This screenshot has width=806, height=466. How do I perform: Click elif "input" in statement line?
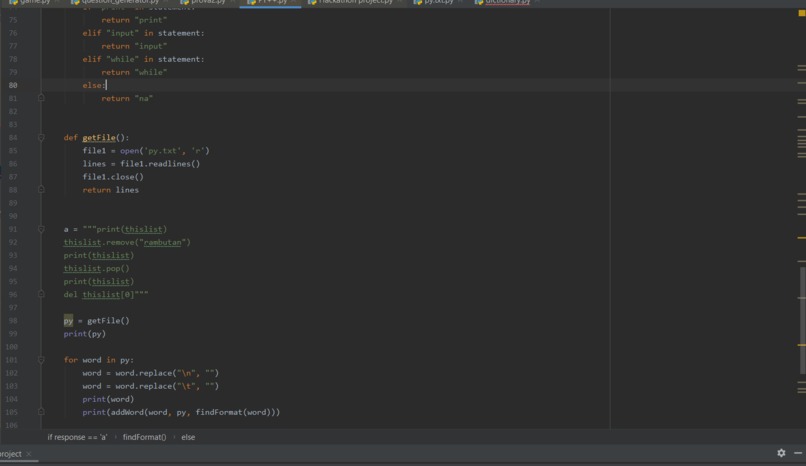click(143, 33)
